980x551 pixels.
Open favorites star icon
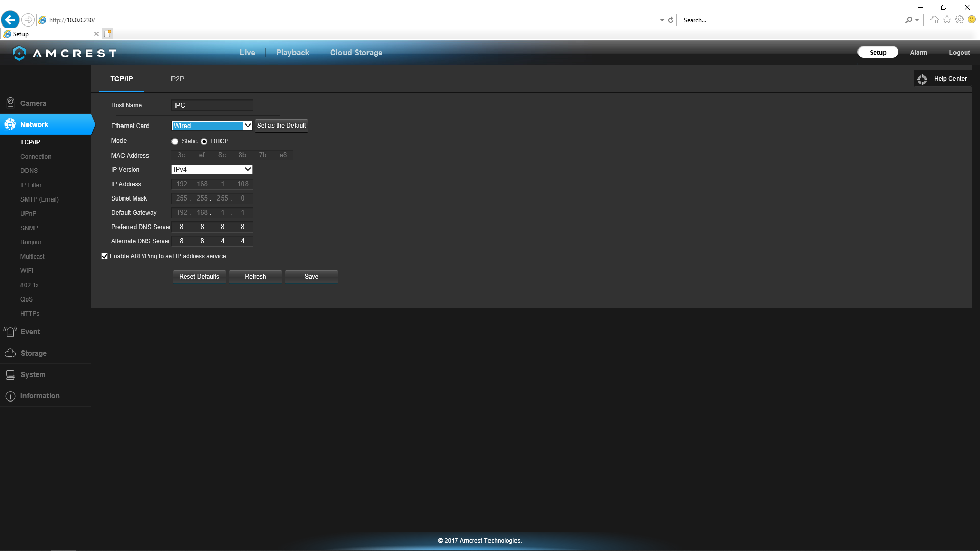click(947, 20)
